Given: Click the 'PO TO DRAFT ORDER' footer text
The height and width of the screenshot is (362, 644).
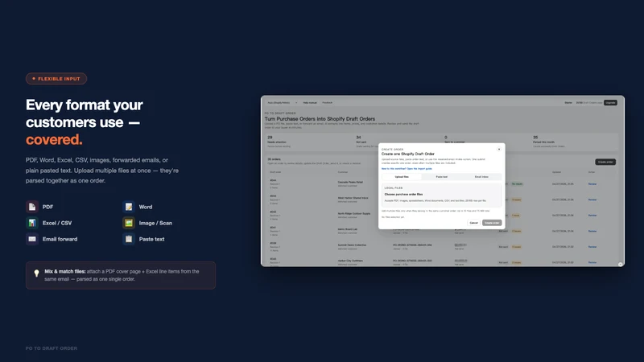Looking at the screenshot, I should point(52,348).
